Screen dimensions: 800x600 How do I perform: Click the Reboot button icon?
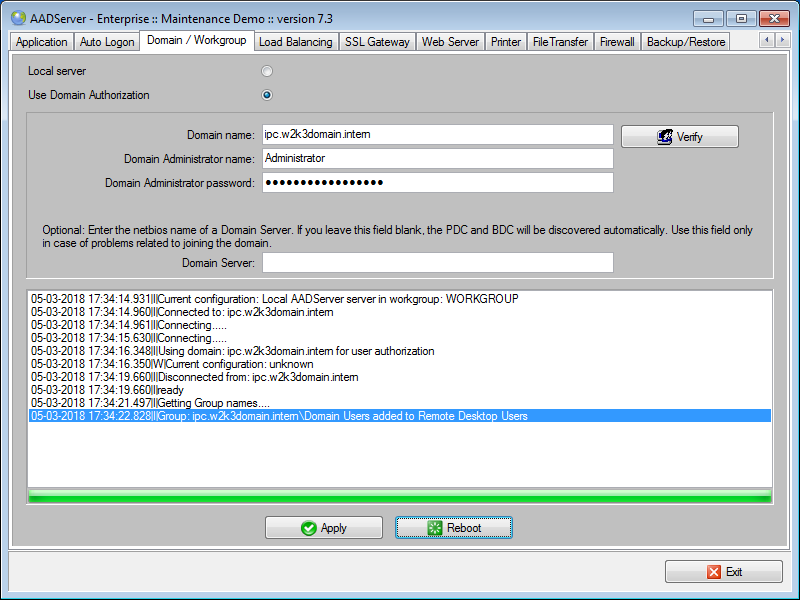click(x=435, y=528)
